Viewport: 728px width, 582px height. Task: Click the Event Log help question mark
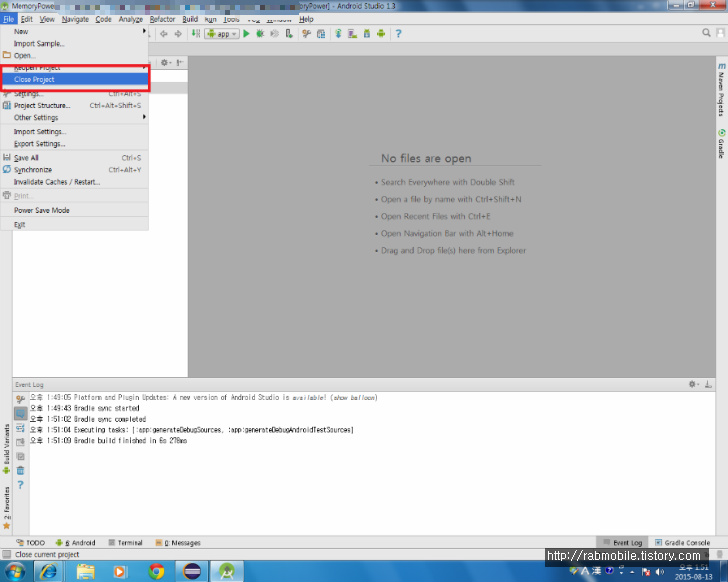click(x=20, y=485)
